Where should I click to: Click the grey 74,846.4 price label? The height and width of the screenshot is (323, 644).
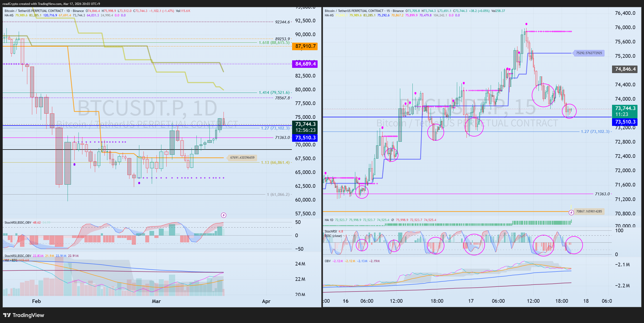[x=625, y=69]
